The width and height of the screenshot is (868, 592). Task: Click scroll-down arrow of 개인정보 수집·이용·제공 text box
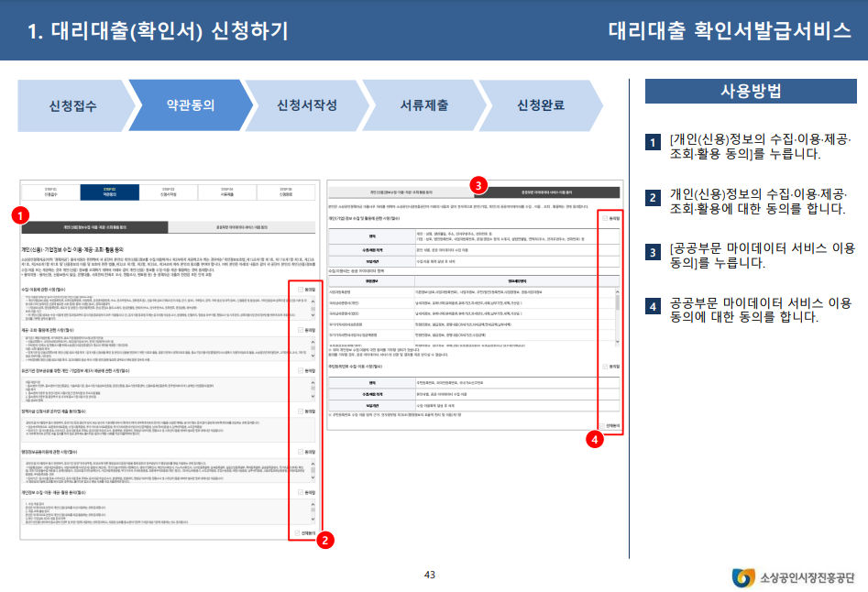coord(313,519)
